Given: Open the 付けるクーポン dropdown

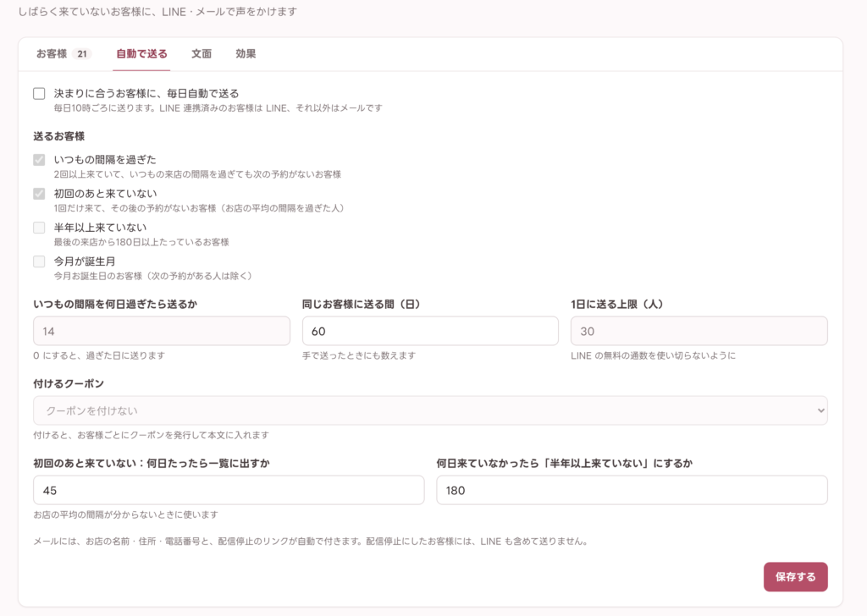Looking at the screenshot, I should (430, 410).
